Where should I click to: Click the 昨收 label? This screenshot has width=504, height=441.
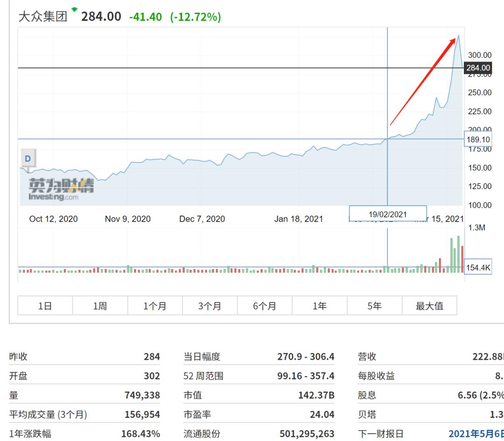pyautogui.click(x=18, y=357)
